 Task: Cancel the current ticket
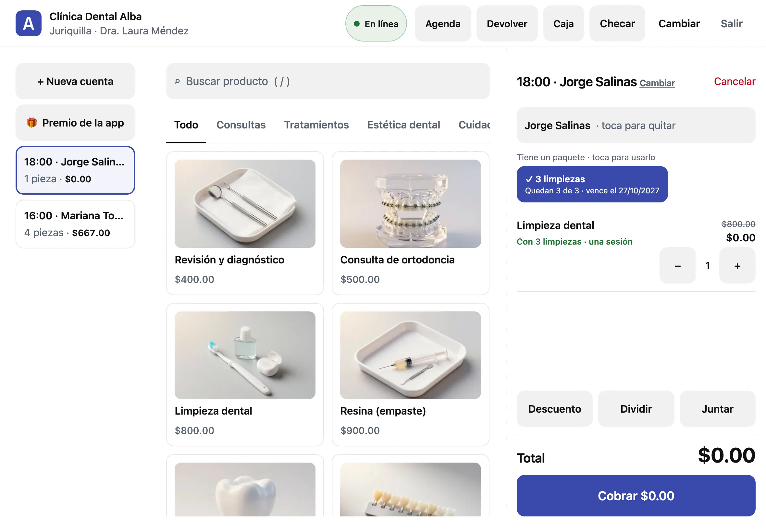click(x=734, y=82)
